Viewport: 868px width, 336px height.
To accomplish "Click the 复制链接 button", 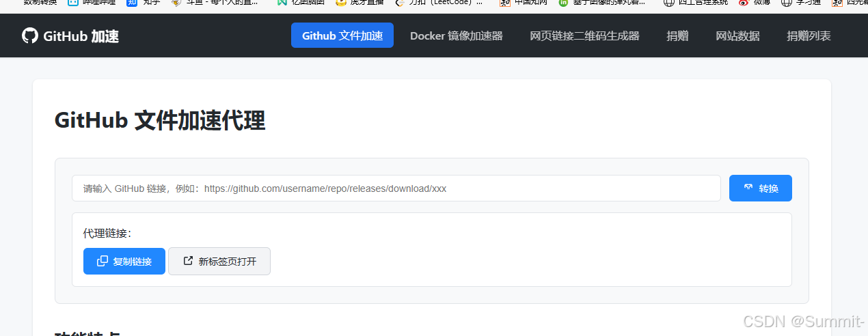I will pos(124,261).
